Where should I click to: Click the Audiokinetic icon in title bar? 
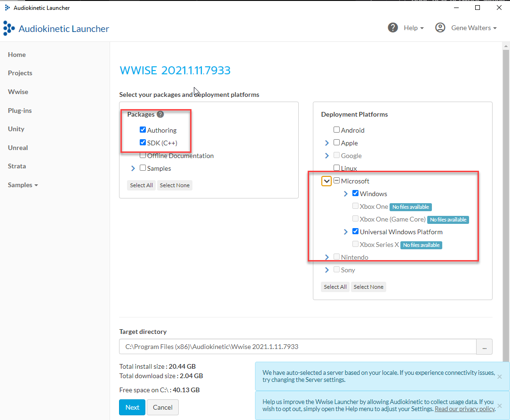click(7, 8)
